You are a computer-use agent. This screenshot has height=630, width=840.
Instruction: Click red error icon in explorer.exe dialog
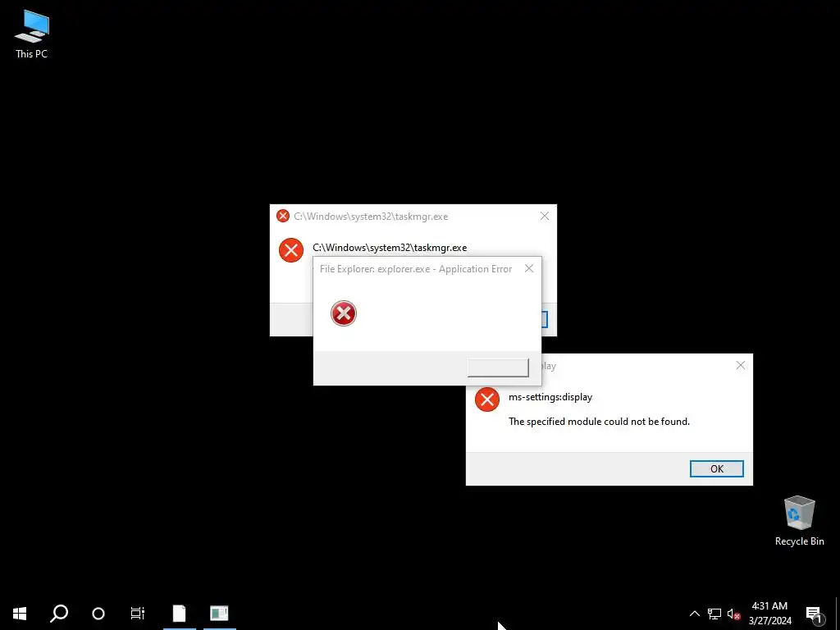click(x=344, y=313)
